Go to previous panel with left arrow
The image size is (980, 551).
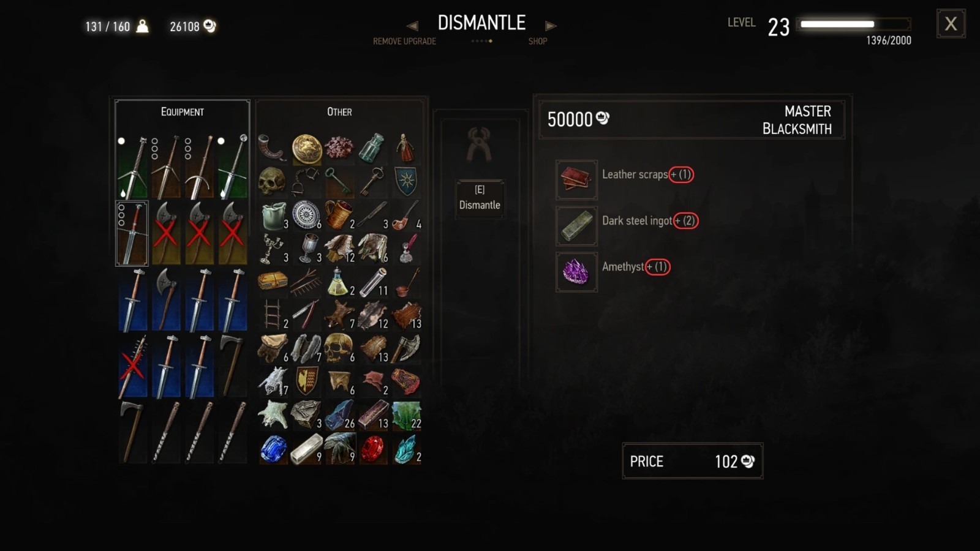coord(412,26)
